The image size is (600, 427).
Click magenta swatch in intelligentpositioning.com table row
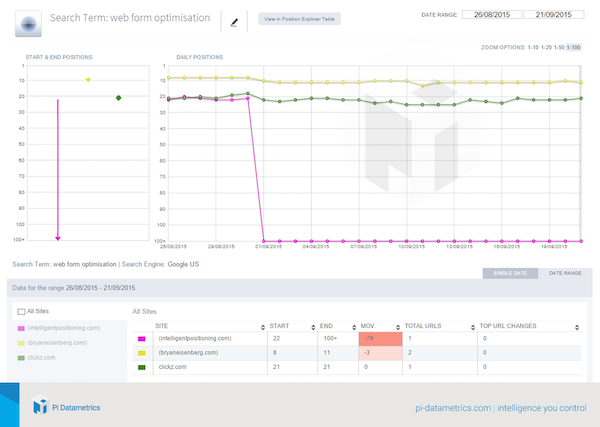click(x=142, y=339)
